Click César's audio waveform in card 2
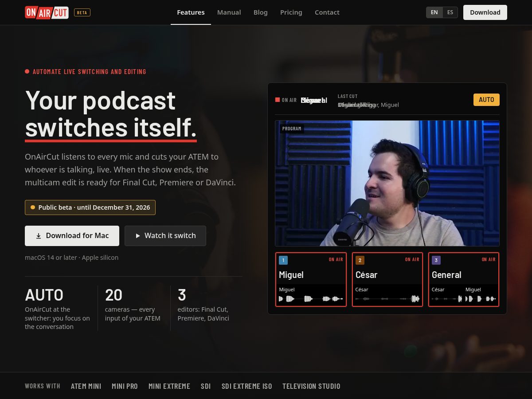This screenshot has height=399, width=532. click(x=387, y=299)
